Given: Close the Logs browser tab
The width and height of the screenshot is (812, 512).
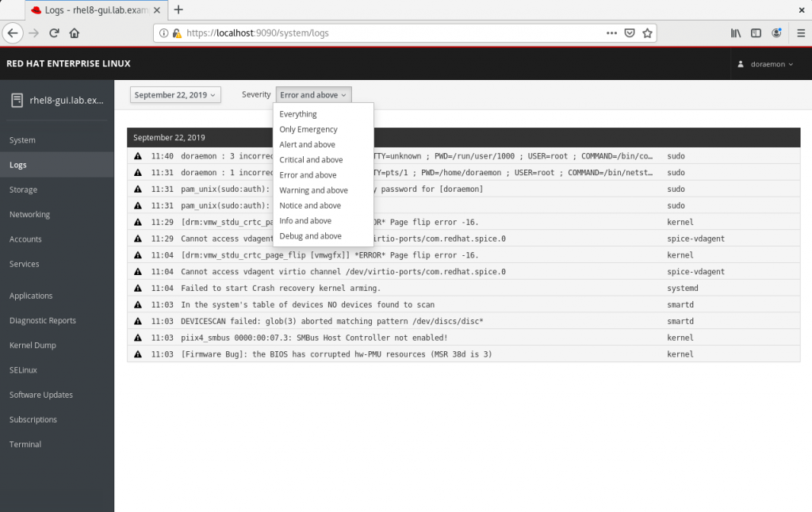Looking at the screenshot, I should [157, 10].
